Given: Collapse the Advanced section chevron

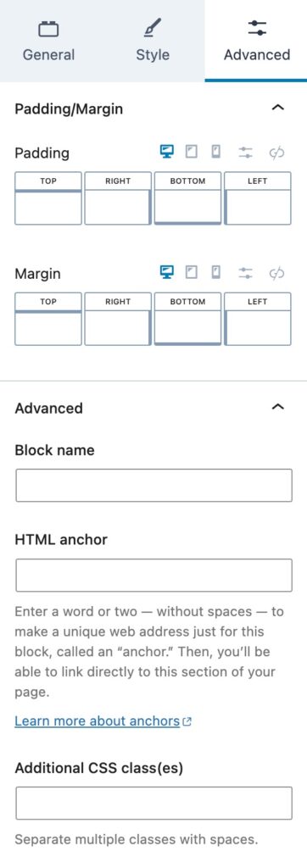Looking at the screenshot, I should [x=278, y=408].
